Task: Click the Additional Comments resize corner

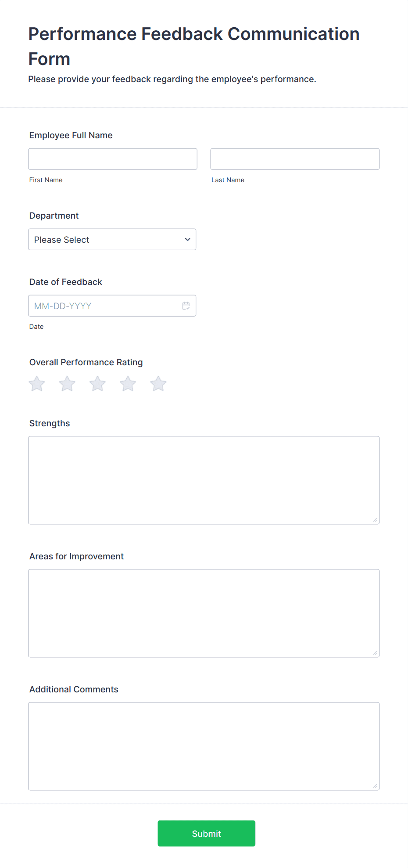Action: [x=375, y=786]
